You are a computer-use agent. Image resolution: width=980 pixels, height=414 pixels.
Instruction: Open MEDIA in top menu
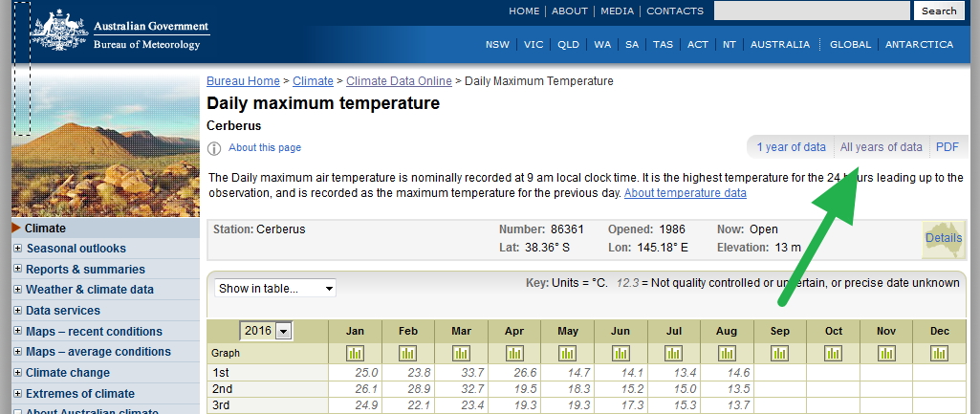tap(617, 11)
